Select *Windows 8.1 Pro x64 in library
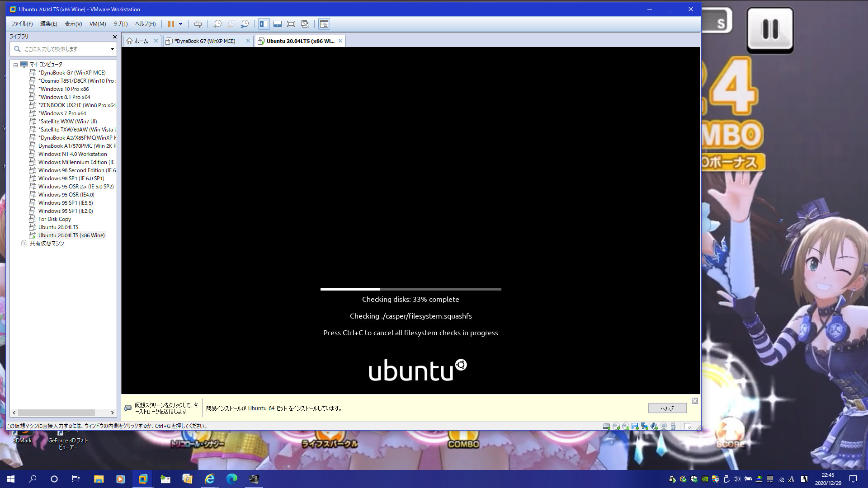 [60, 97]
